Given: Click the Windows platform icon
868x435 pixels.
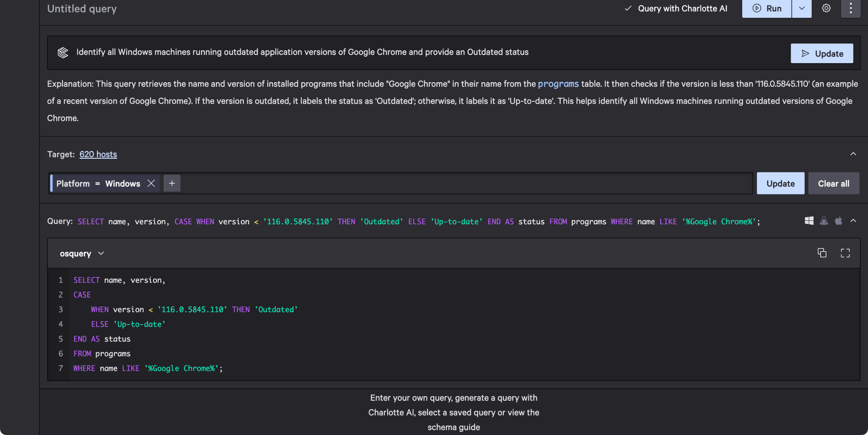Looking at the screenshot, I should tap(809, 221).
